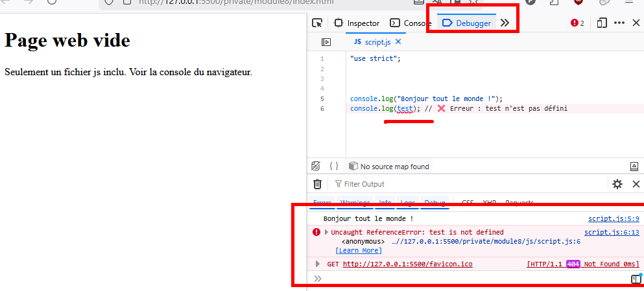This screenshot has width=644, height=291.
Task: Close the developer tools panel
Action: pyautogui.click(x=636, y=23)
